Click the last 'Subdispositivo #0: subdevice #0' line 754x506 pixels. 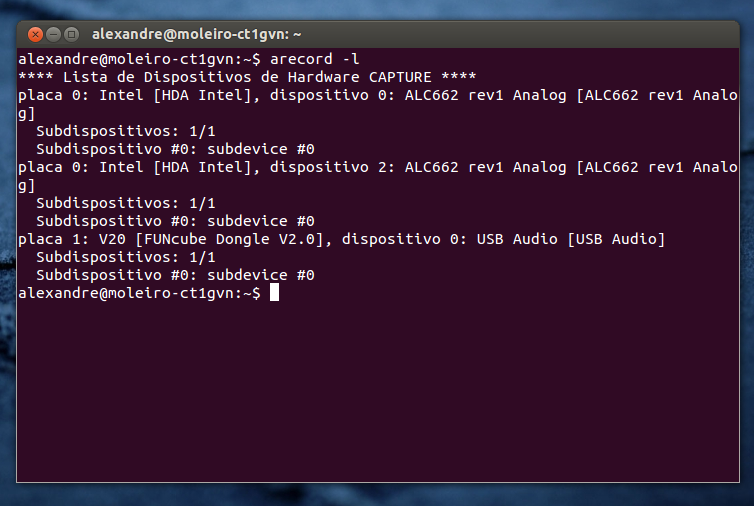pos(175,275)
